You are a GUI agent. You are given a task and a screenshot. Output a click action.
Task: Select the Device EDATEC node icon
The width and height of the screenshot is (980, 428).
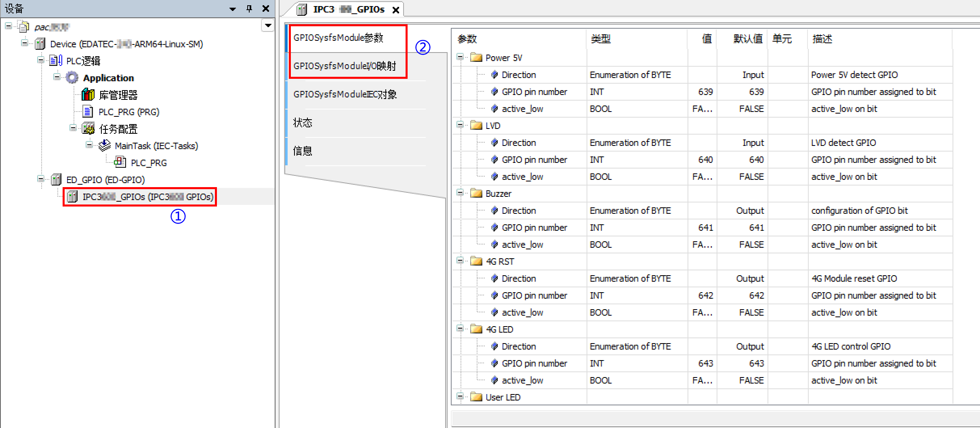click(x=40, y=44)
